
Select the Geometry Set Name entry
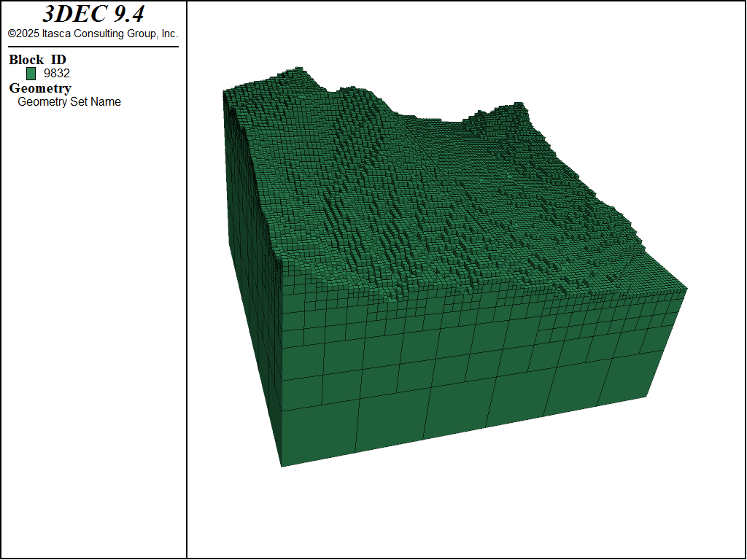(x=69, y=102)
